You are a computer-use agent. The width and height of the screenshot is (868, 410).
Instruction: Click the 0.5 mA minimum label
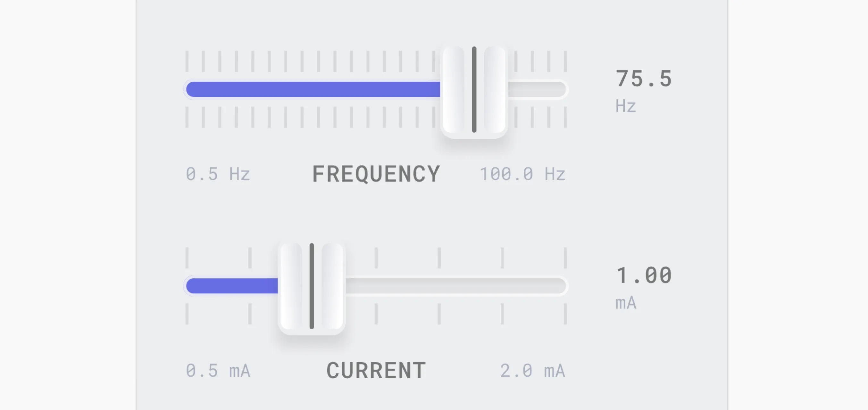tap(218, 371)
